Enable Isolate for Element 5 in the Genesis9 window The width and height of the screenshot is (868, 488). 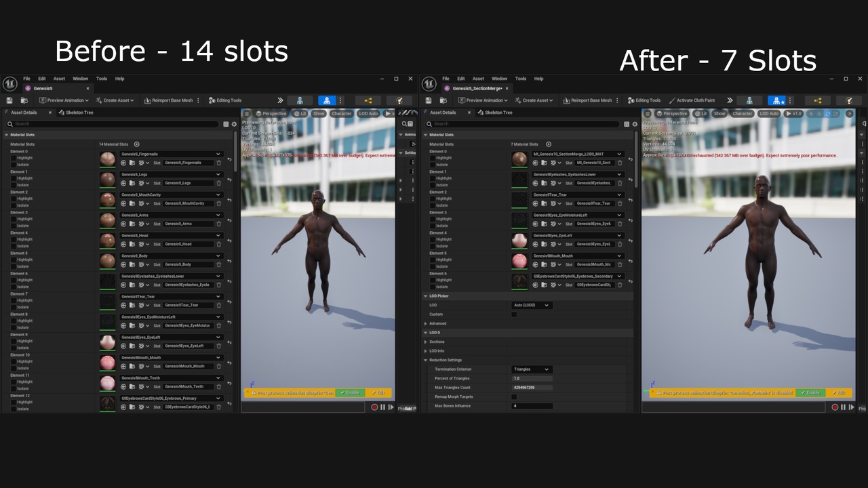coord(14,266)
